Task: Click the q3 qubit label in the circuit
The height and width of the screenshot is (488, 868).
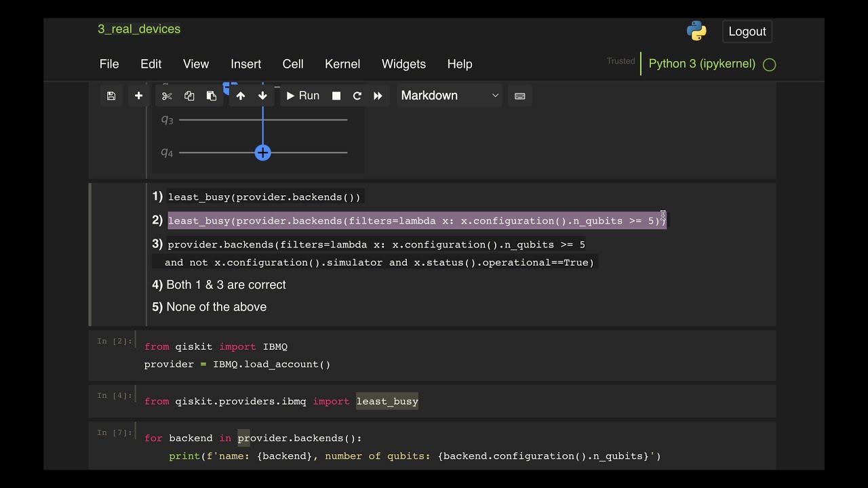Action: pos(167,120)
